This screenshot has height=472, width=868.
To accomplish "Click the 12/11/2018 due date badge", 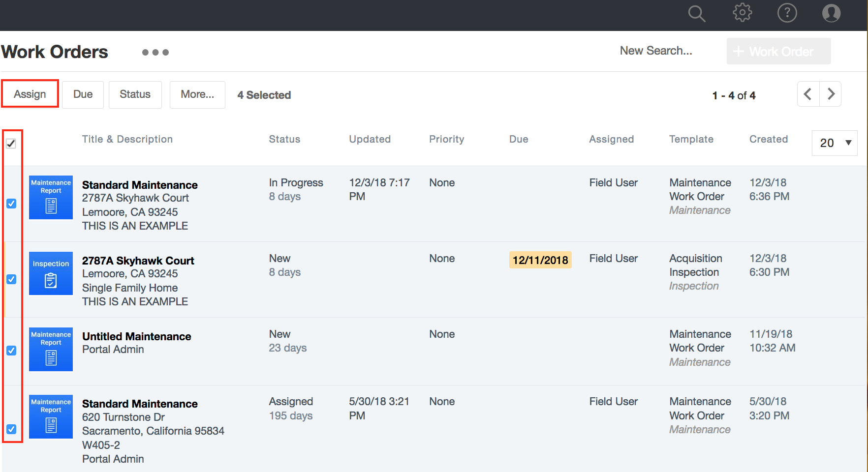I will [x=540, y=260].
